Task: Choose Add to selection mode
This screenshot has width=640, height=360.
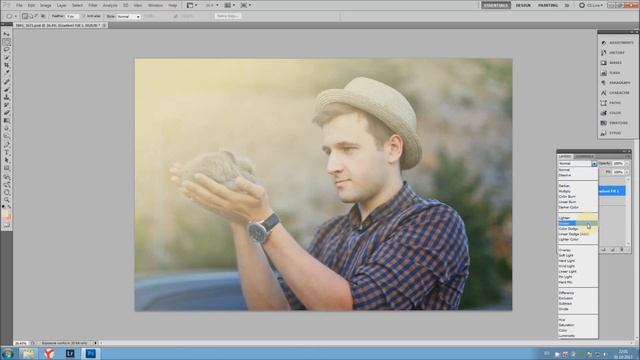Action: (31, 16)
